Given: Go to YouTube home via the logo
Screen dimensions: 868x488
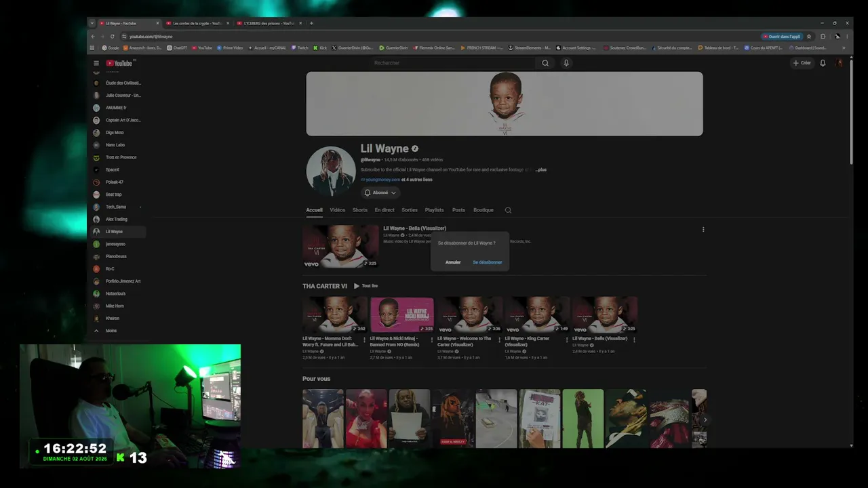Looking at the screenshot, I should (x=119, y=63).
